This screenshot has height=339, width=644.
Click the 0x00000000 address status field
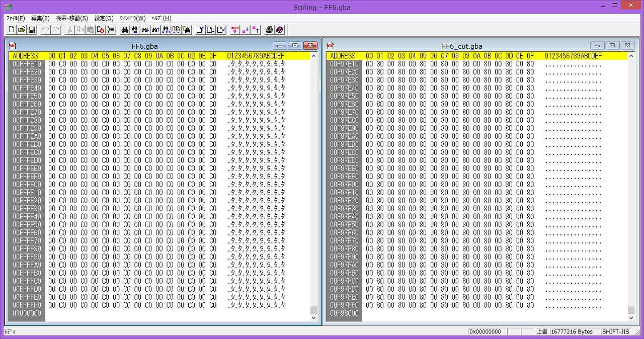pyautogui.click(x=487, y=331)
